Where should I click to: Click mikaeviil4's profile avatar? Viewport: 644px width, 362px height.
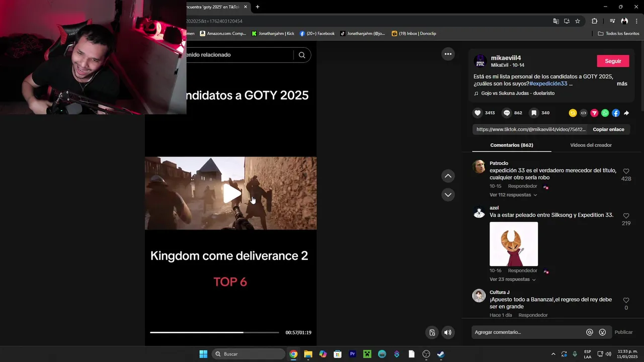tap(480, 61)
